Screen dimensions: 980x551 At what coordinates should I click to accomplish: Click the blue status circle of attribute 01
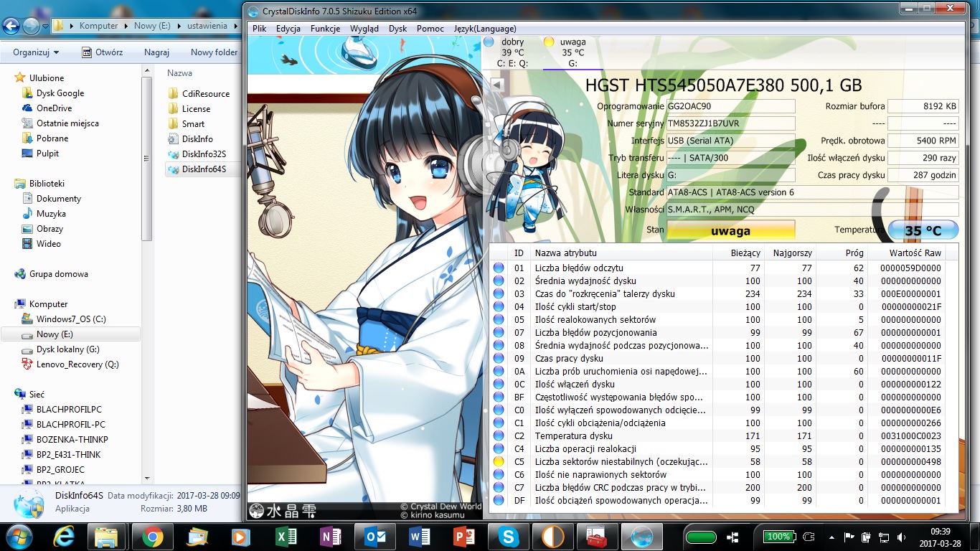499,268
